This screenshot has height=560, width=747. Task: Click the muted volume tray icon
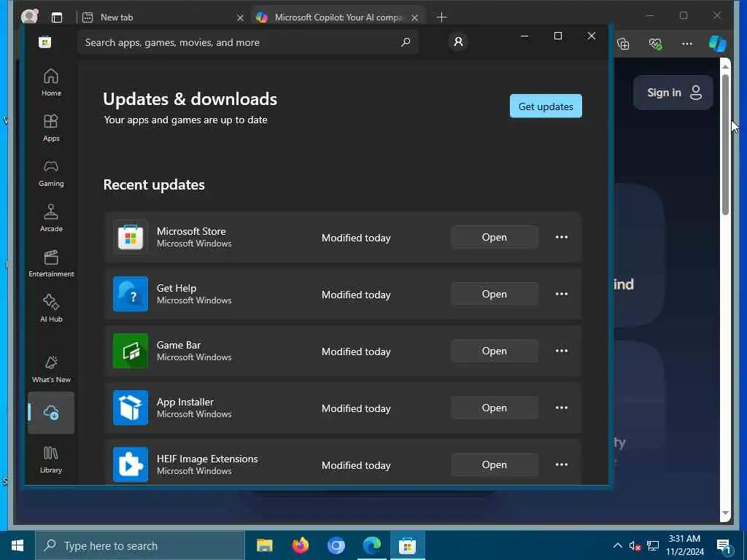tap(635, 545)
